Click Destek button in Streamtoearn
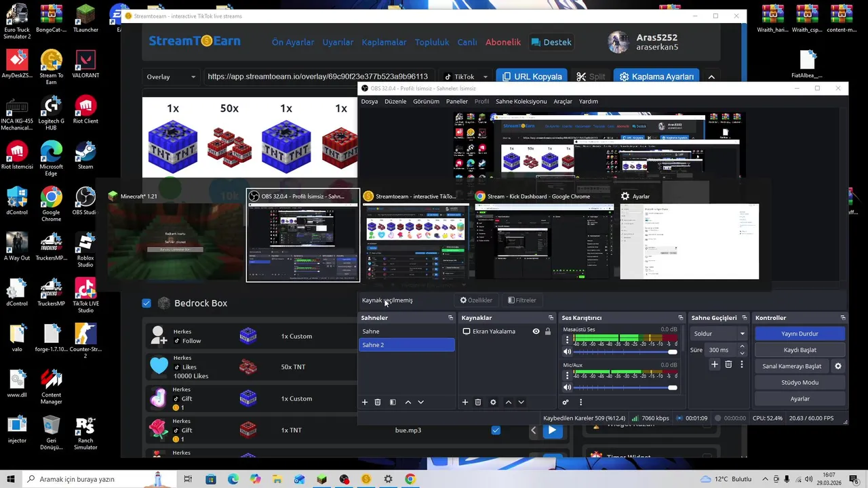 [x=551, y=42]
